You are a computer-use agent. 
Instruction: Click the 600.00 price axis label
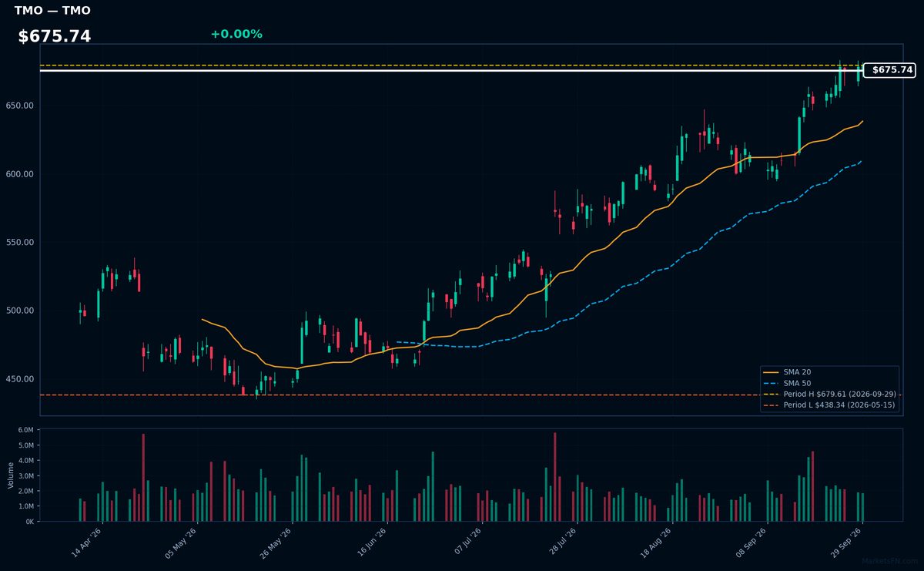[20, 174]
